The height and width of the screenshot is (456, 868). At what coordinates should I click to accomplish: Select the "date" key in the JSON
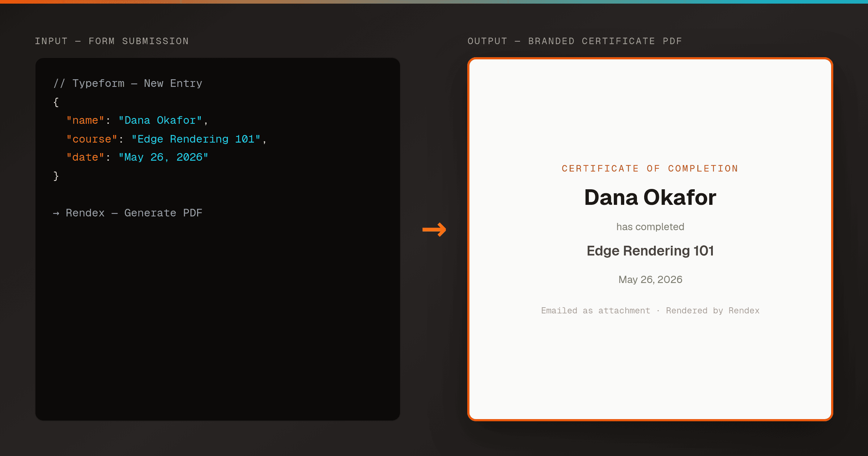(85, 157)
